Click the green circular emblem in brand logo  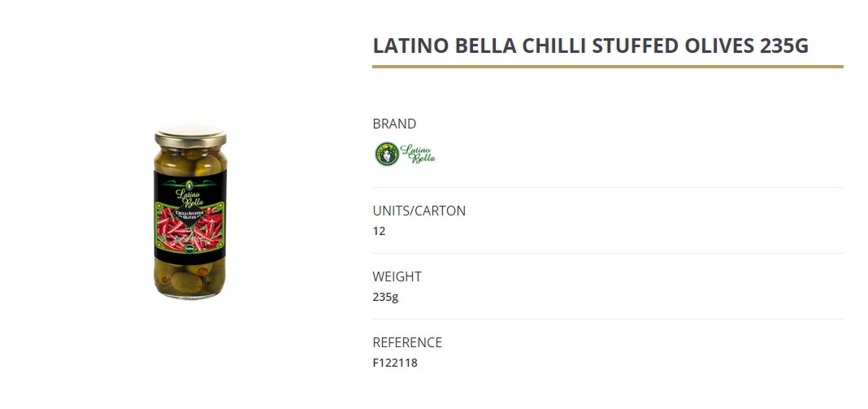tap(387, 154)
